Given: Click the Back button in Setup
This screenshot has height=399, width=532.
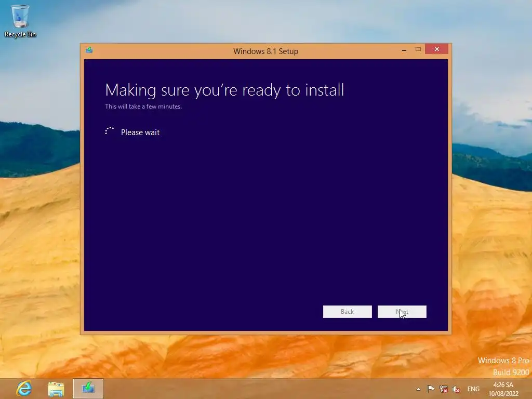Looking at the screenshot, I should (347, 312).
